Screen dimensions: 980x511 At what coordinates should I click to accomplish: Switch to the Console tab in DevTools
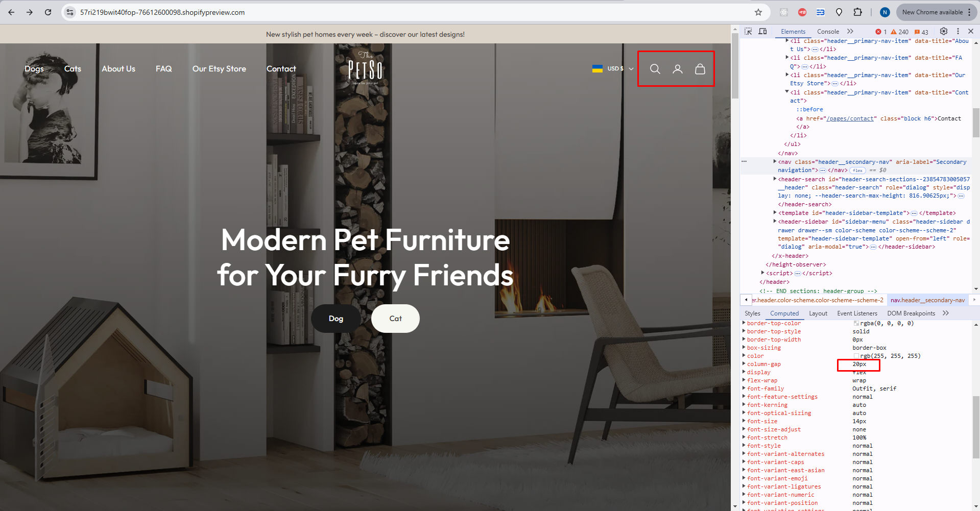pyautogui.click(x=828, y=32)
